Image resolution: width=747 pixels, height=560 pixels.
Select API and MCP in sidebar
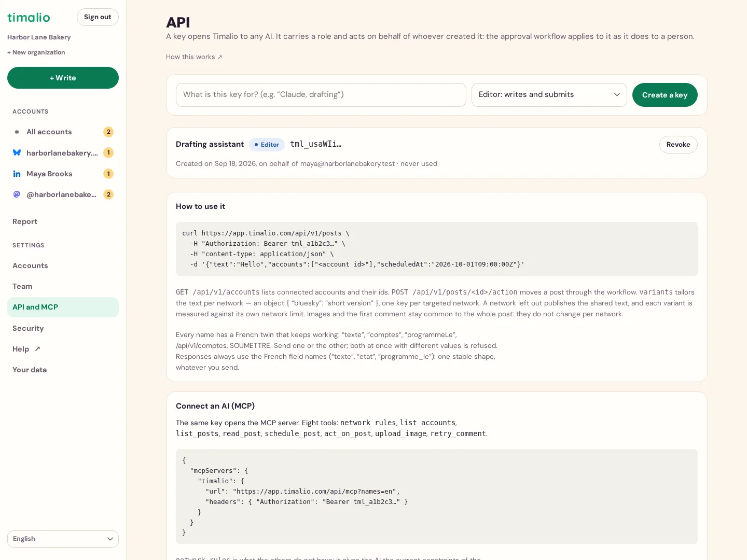point(63,307)
